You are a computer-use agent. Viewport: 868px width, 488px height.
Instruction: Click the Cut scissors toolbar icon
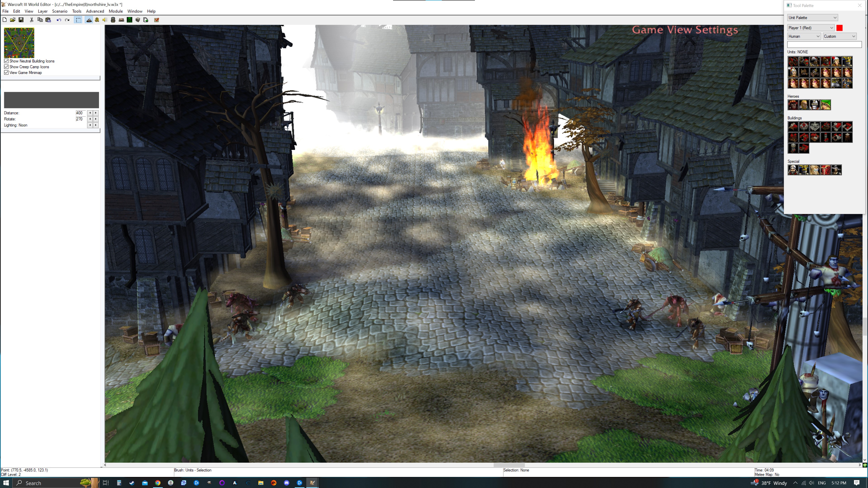[x=32, y=20]
